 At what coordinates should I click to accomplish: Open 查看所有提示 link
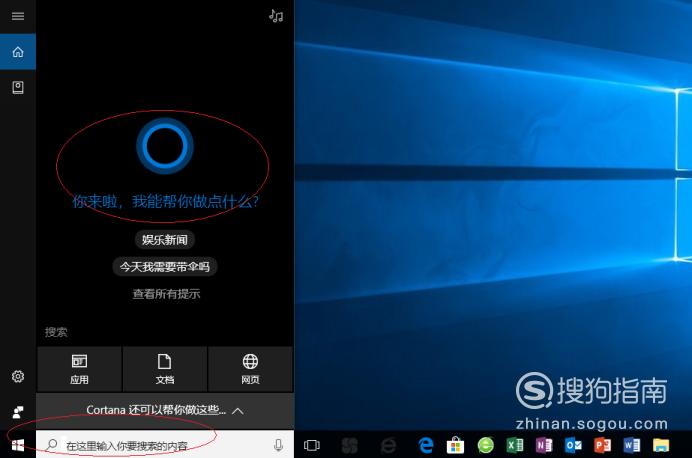pos(166,294)
